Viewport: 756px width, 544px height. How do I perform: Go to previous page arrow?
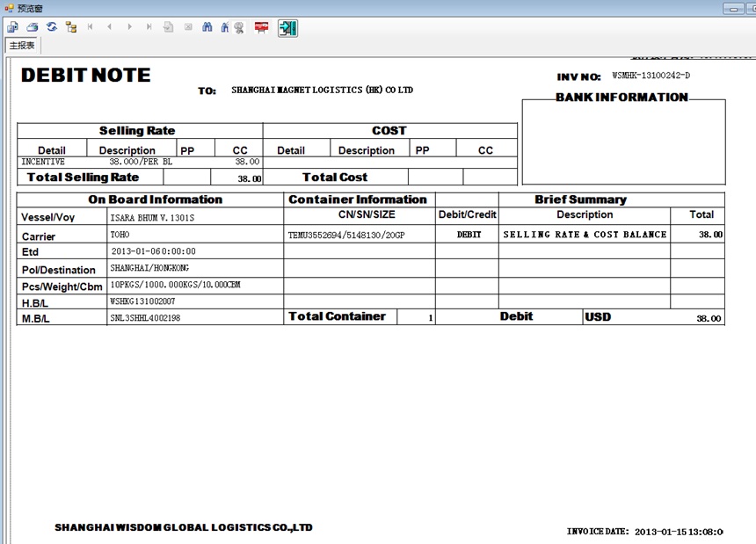coord(110,27)
